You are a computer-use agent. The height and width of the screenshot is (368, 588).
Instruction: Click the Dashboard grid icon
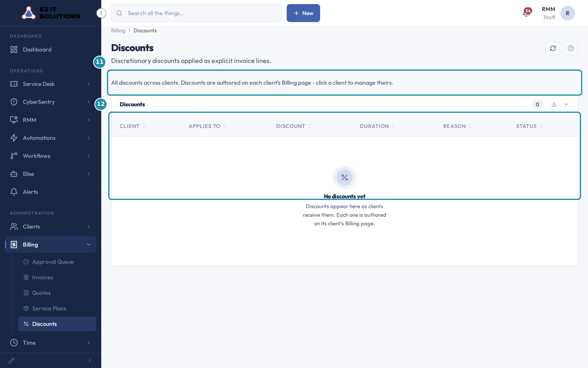tap(14, 50)
